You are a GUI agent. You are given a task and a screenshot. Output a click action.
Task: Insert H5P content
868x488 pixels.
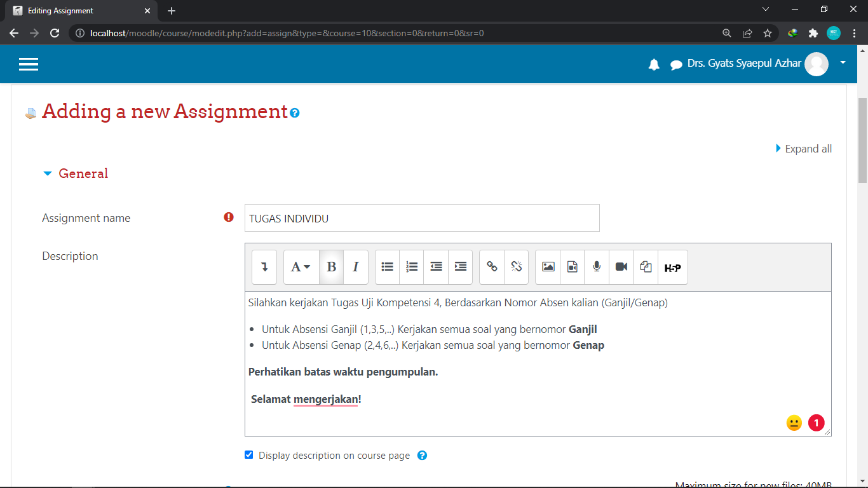pyautogui.click(x=673, y=267)
